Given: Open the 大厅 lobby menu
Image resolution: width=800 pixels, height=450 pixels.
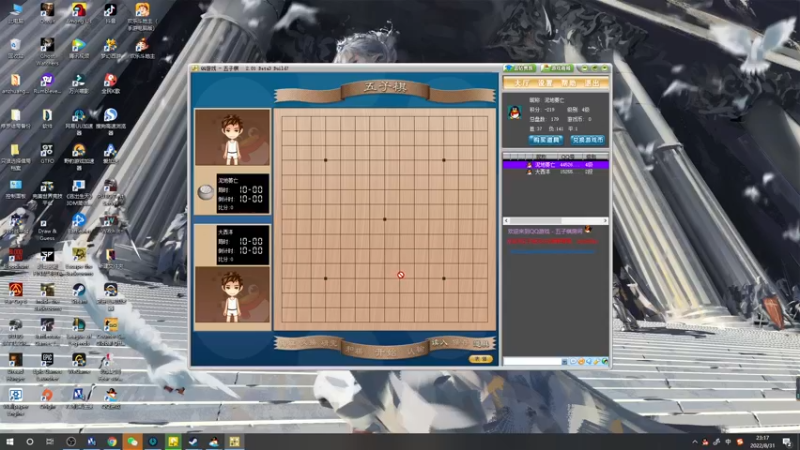Looking at the screenshot, I should tap(521, 83).
